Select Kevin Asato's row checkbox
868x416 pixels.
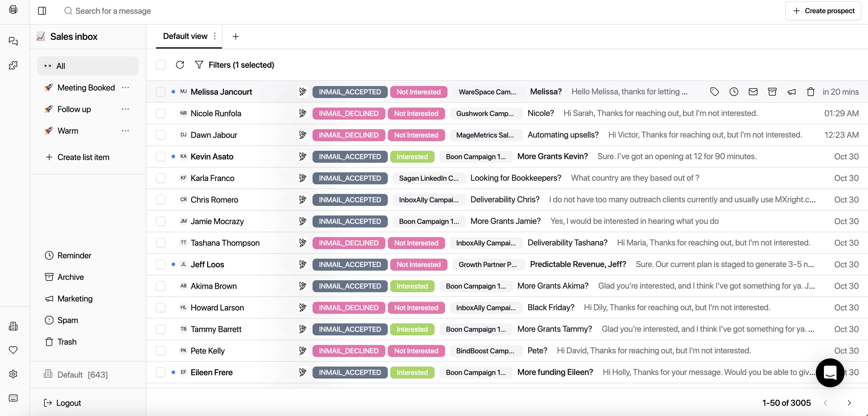[161, 157]
